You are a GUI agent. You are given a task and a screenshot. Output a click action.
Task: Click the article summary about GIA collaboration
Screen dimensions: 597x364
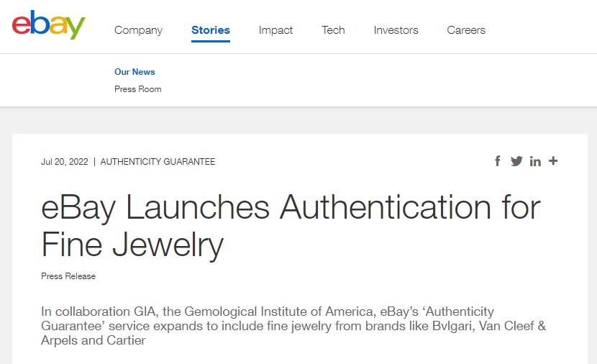click(293, 326)
